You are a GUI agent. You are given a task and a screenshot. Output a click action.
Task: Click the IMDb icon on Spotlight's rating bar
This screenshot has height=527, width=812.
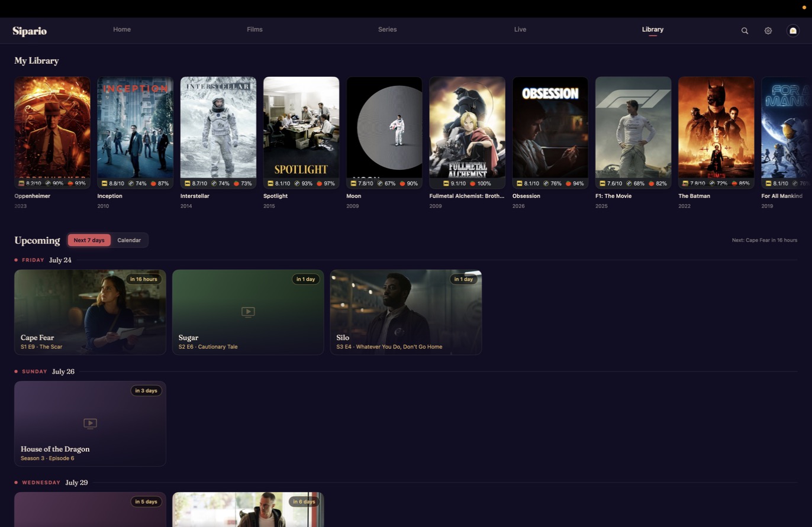pyautogui.click(x=270, y=183)
